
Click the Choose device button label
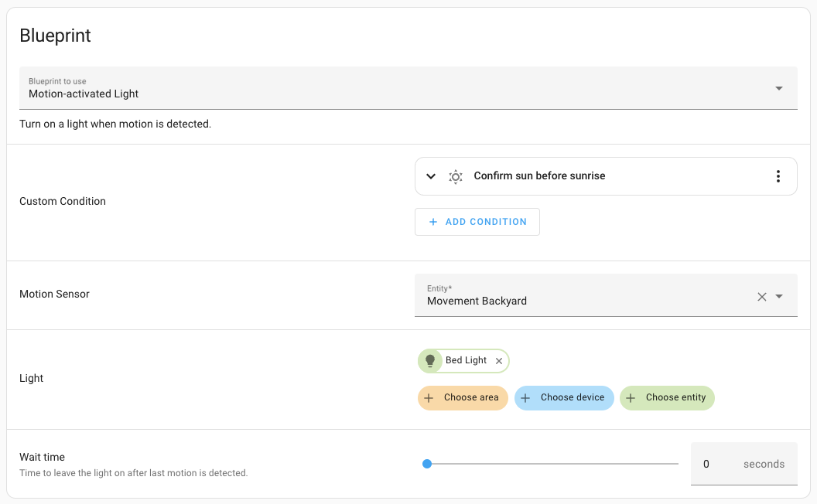click(573, 397)
